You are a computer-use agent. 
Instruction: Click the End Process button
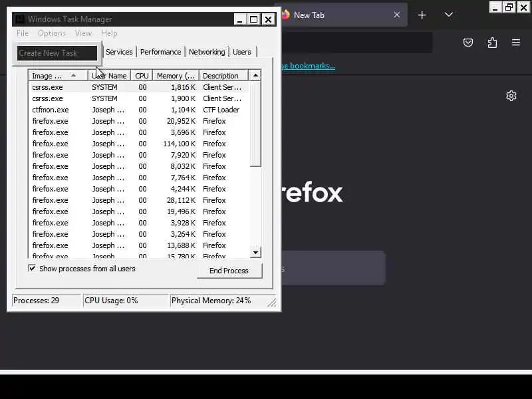pos(229,271)
